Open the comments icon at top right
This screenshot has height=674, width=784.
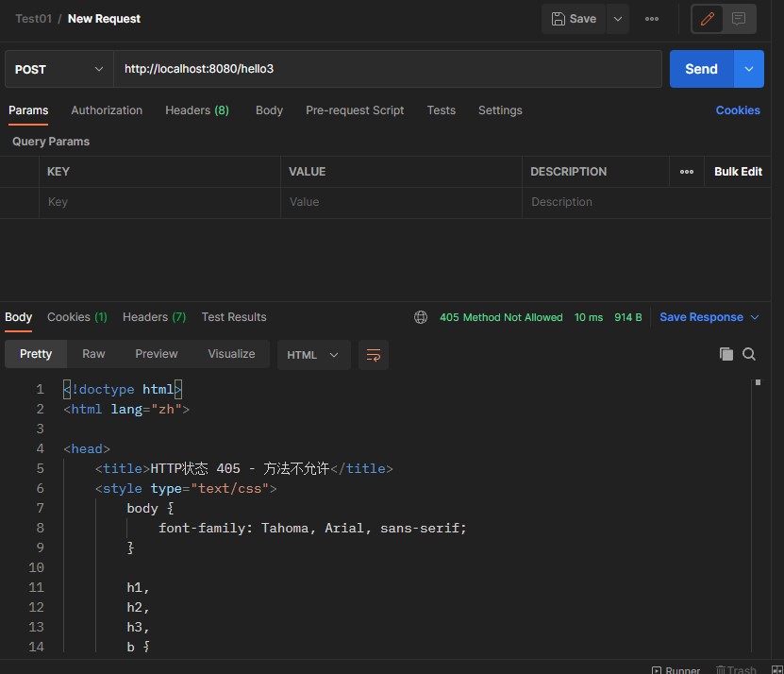click(739, 19)
